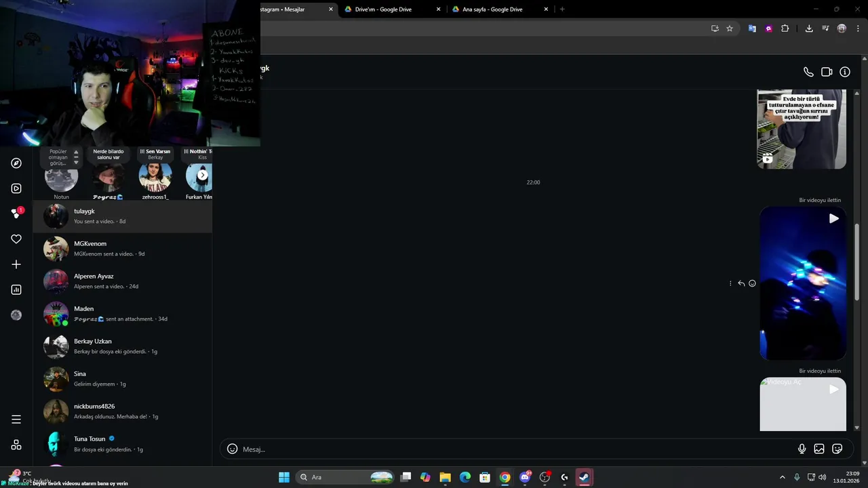Open Berkay Uzkan conversation

click(123, 346)
